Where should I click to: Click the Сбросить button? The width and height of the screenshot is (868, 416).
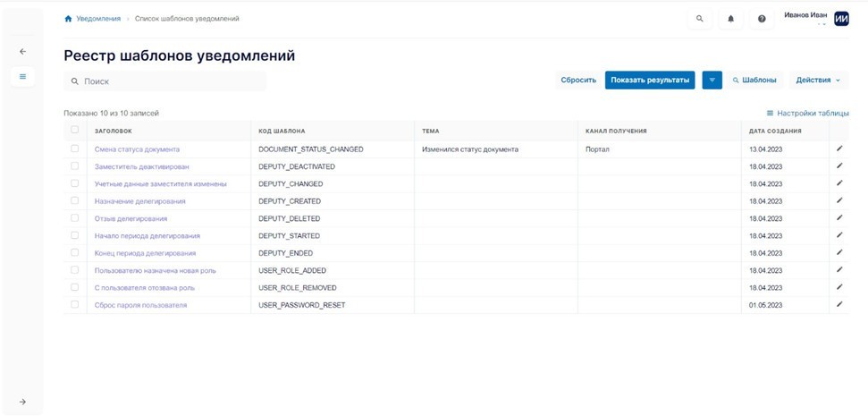tap(578, 81)
